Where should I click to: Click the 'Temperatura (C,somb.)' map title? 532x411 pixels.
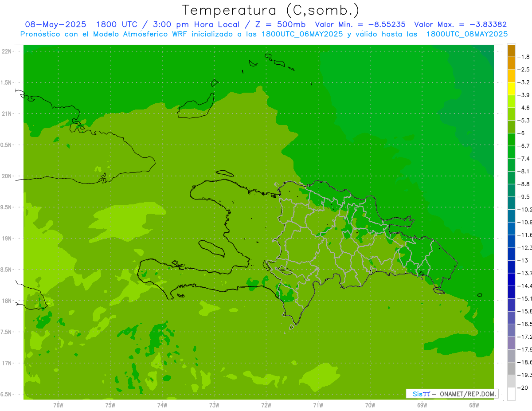click(270, 10)
